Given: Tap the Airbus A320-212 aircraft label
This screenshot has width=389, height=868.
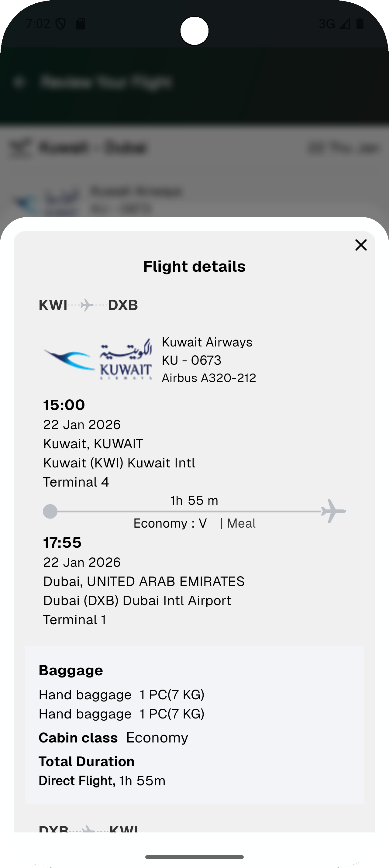Looking at the screenshot, I should [209, 378].
